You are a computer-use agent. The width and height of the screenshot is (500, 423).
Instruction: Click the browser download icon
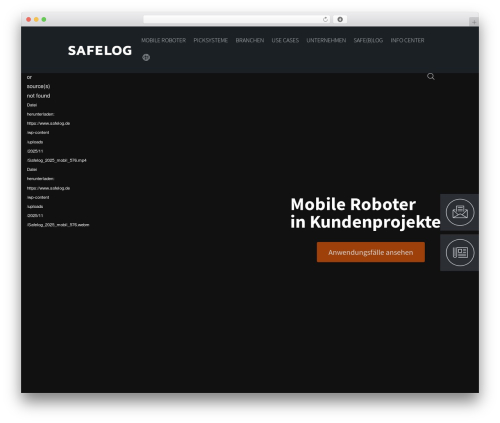pos(340,19)
